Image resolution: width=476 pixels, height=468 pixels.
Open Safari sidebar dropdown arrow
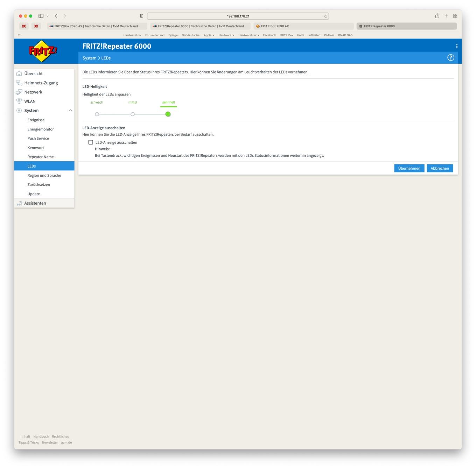47,16
